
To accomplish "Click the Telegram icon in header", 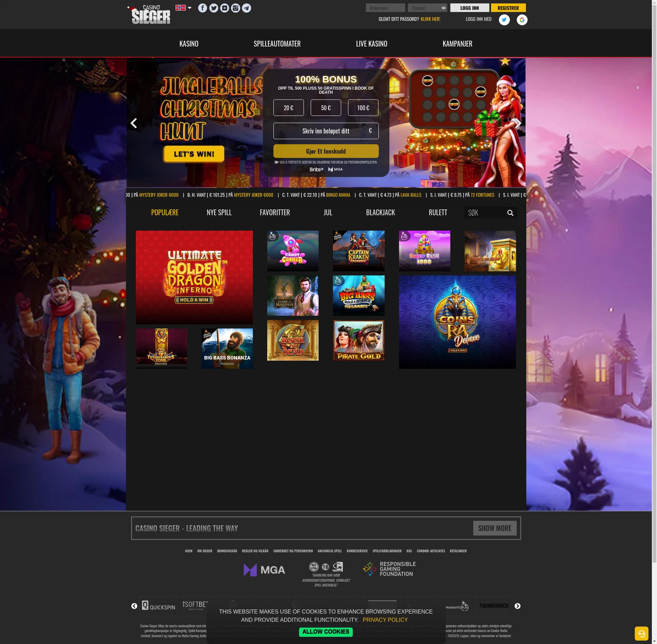I will tap(246, 8).
